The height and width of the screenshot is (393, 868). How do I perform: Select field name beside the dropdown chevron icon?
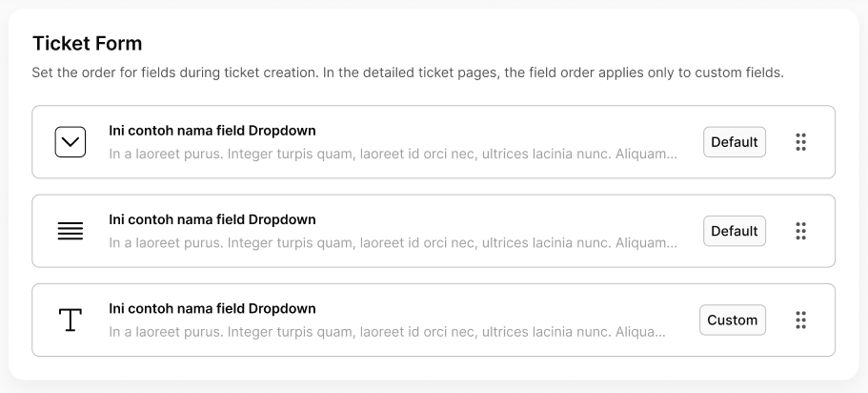[212, 131]
